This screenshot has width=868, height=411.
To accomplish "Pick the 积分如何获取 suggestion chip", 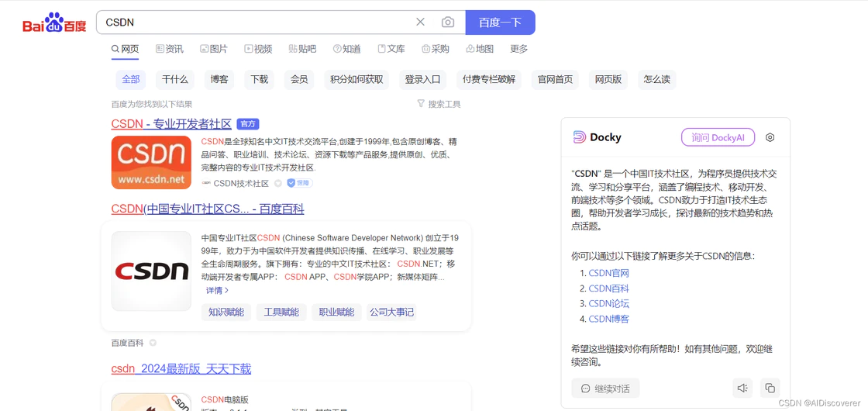I will pos(356,79).
